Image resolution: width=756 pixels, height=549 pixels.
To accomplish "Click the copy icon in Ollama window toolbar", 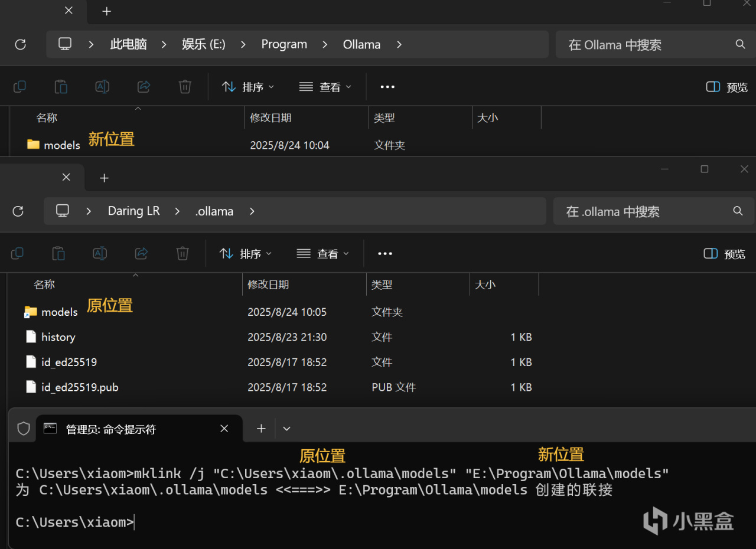I will (19, 87).
